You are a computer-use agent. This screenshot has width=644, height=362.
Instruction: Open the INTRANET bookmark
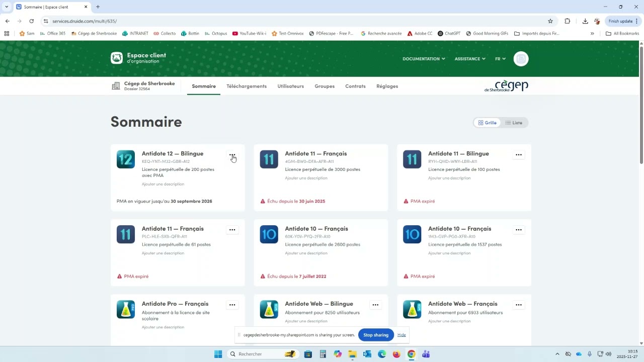pos(135,34)
